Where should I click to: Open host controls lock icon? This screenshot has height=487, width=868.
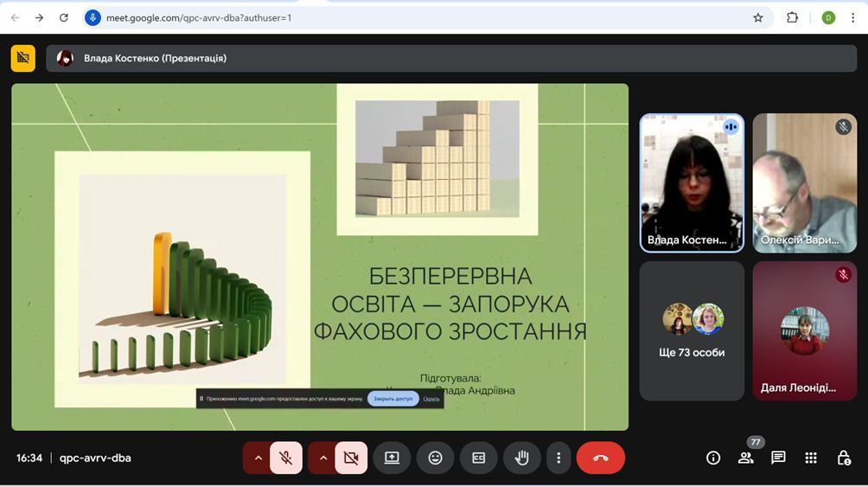(x=844, y=458)
